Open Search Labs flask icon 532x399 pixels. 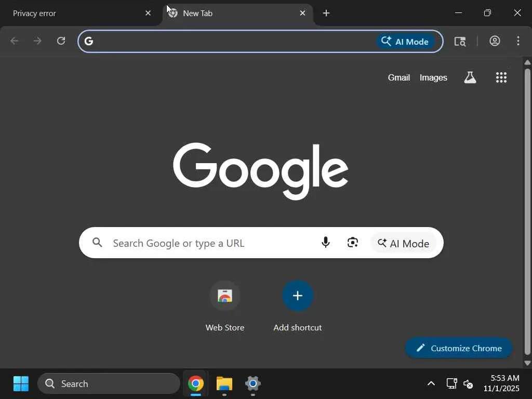(x=470, y=78)
